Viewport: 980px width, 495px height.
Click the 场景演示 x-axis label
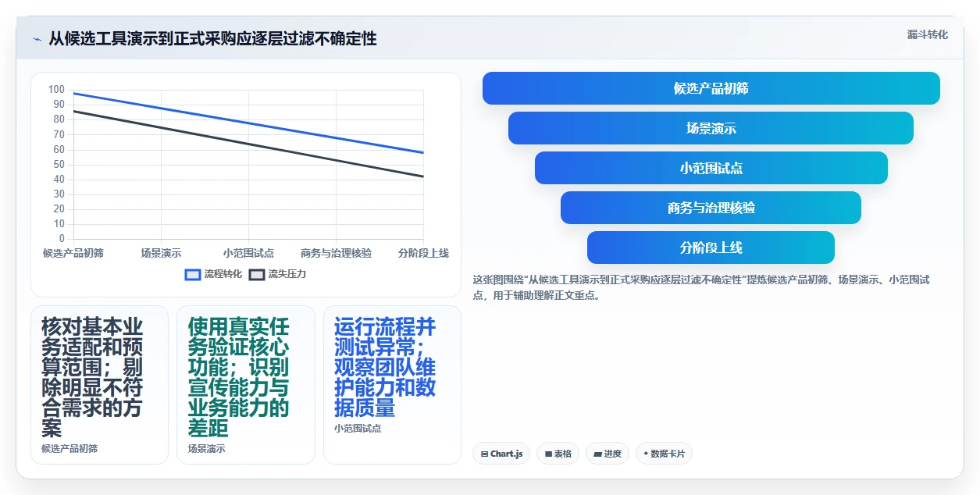[161, 253]
